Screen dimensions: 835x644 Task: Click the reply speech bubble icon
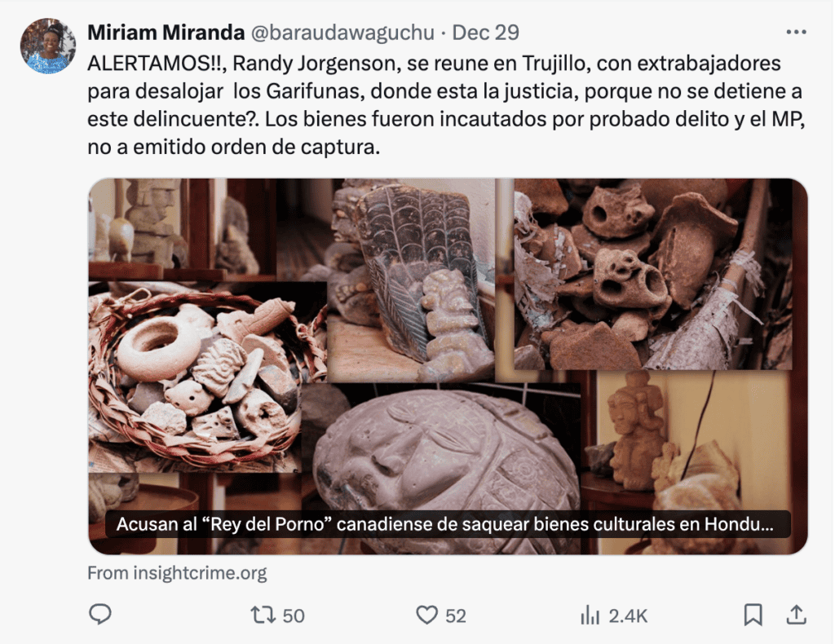pos(99,615)
